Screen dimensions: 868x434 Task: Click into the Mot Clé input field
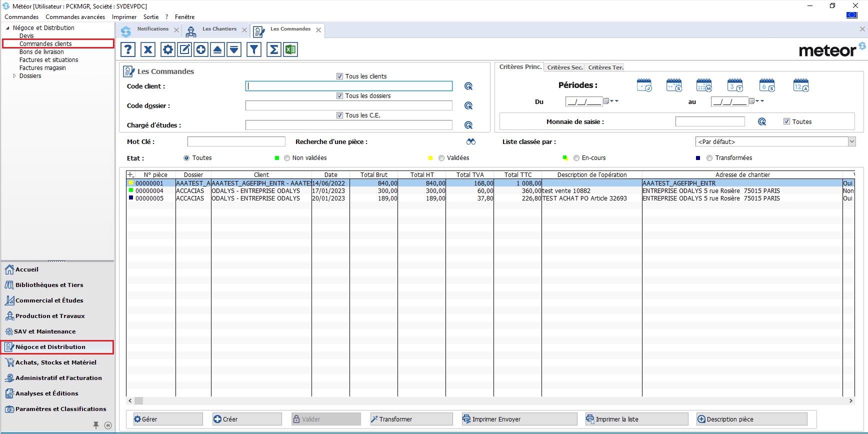click(236, 141)
